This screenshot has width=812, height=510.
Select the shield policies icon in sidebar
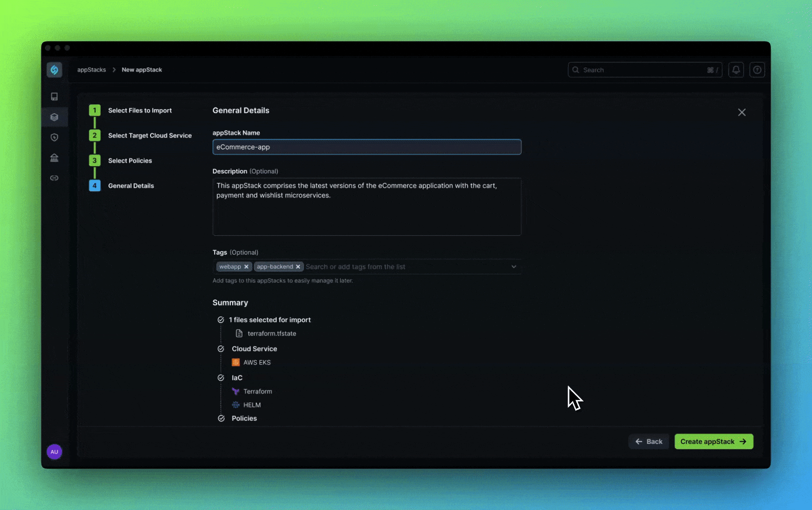coord(54,137)
